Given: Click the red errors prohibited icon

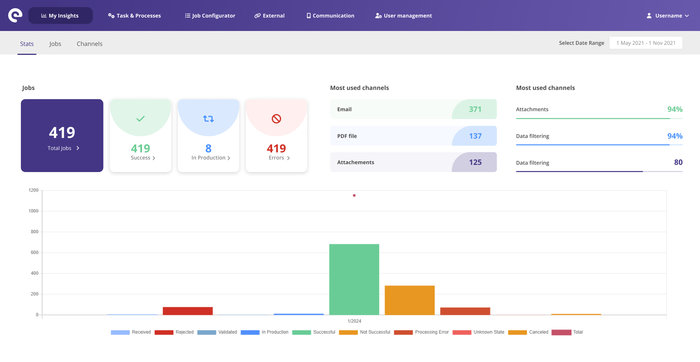Looking at the screenshot, I should point(276,119).
